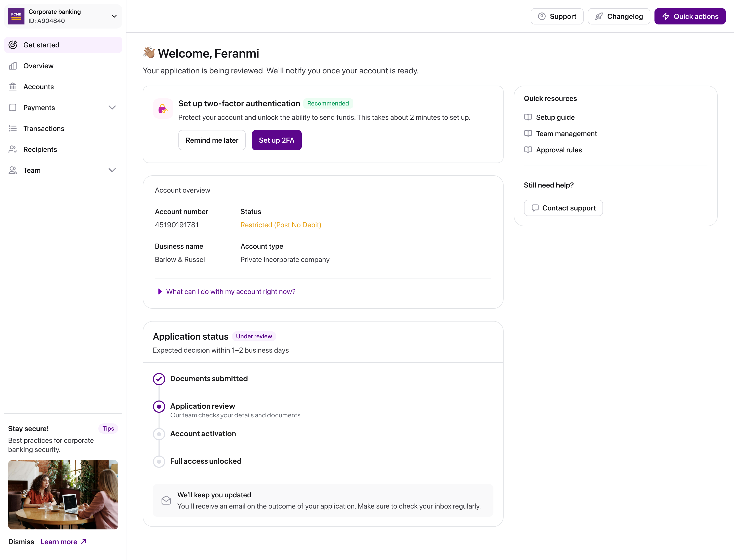
Task: Open Quick actions
Action: 690,16
